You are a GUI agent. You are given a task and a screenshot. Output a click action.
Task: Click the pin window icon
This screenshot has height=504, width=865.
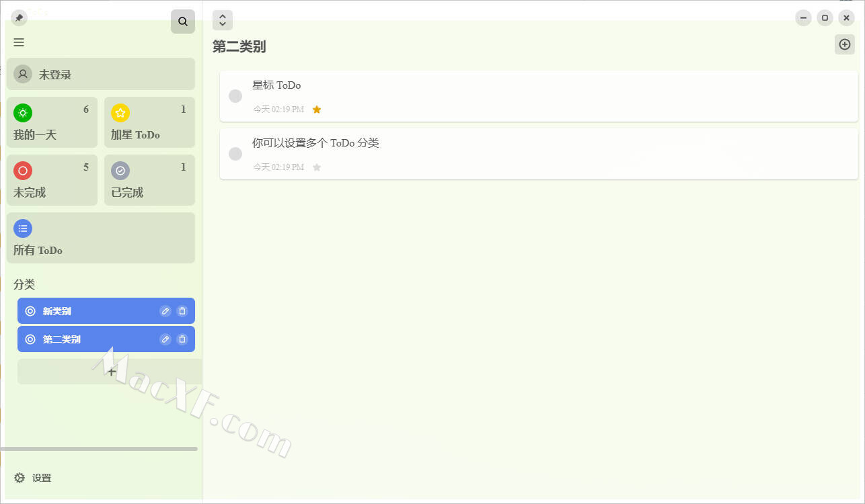19,18
